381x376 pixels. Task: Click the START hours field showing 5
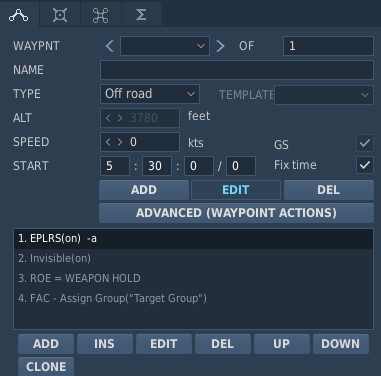click(x=115, y=166)
